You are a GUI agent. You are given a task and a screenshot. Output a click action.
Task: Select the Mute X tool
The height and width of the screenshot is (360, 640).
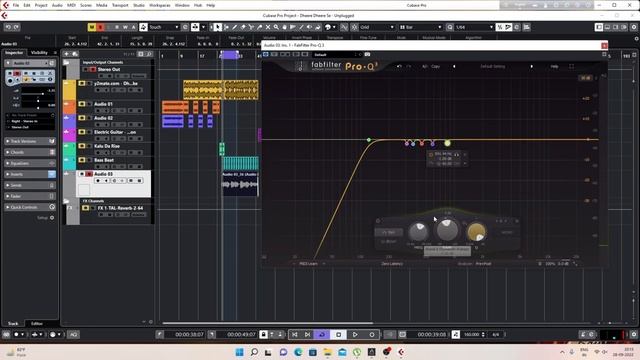click(268, 27)
